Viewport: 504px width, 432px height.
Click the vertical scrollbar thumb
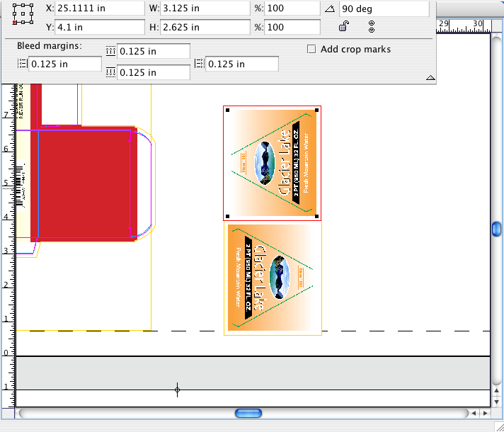pos(496,229)
